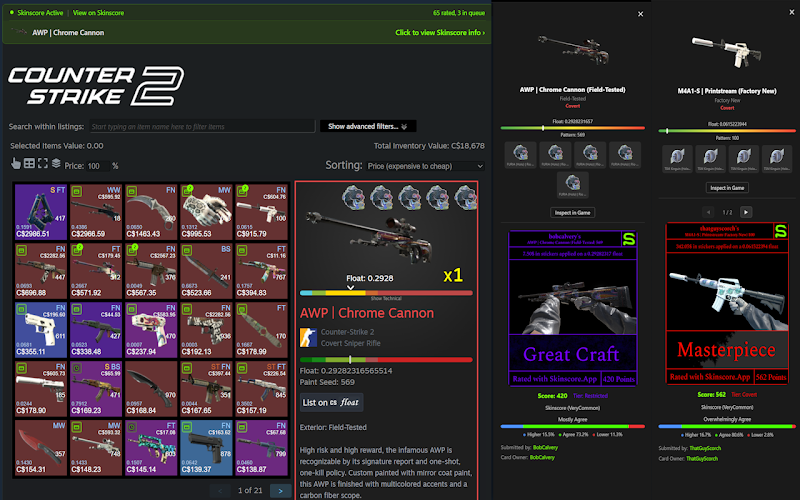Click List on csfloat button
Image resolution: width=800 pixels, height=500 pixels.
pyautogui.click(x=331, y=403)
